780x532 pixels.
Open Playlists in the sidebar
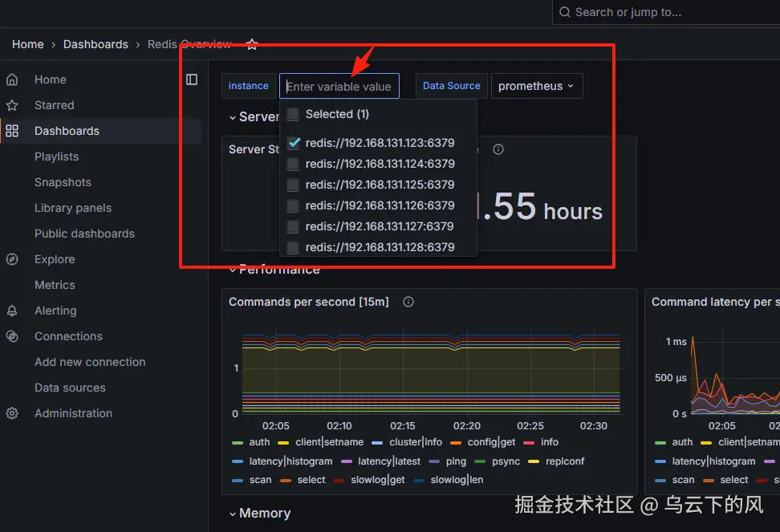[56, 156]
